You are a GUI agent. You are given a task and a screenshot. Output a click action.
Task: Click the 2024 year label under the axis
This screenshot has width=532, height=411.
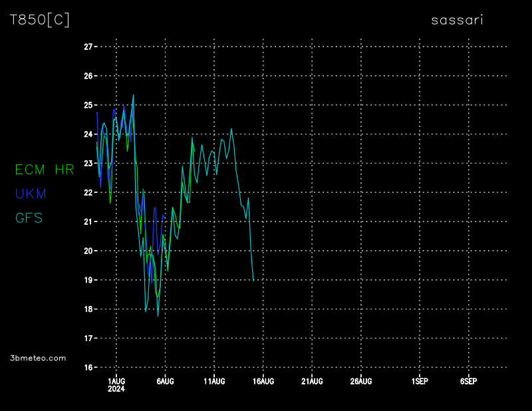(116, 390)
